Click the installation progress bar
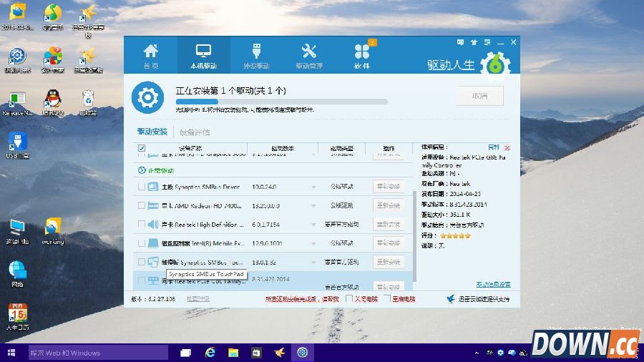This screenshot has height=362, width=644. (281, 102)
